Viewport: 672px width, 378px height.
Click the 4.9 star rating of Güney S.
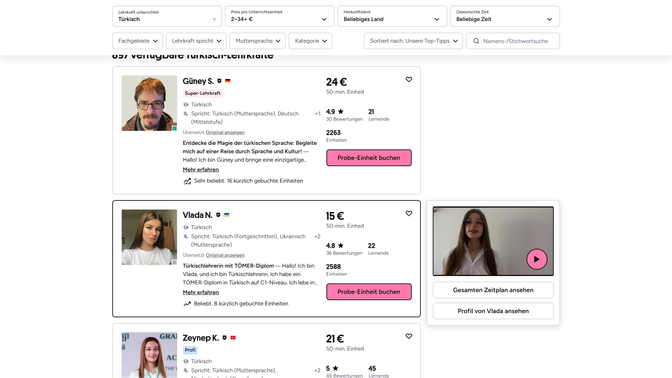[335, 111]
